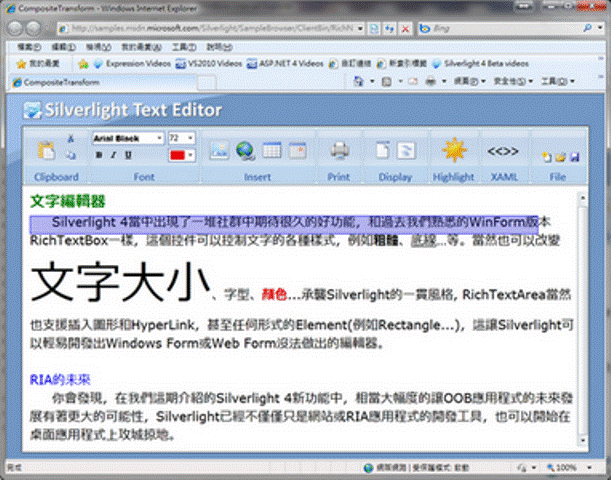Screen dimensions: 611x480
Task: Open the 檔案(F) menu
Action: pos(29,47)
